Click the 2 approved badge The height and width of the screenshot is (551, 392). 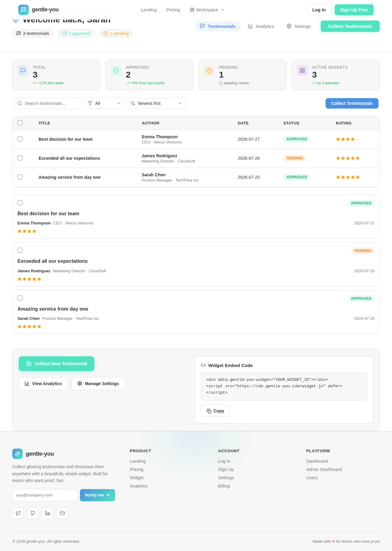pos(76,33)
